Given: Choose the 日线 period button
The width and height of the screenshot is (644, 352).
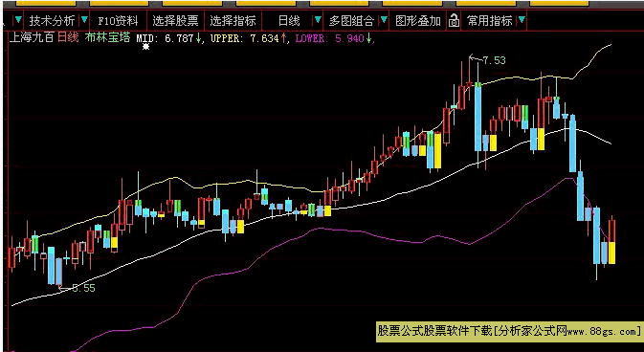Looking at the screenshot, I should click(289, 20).
